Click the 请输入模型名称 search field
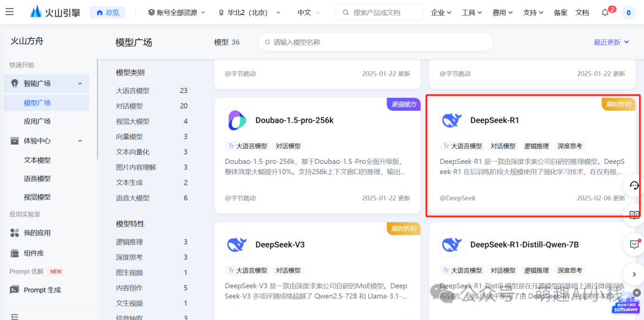 (376, 42)
